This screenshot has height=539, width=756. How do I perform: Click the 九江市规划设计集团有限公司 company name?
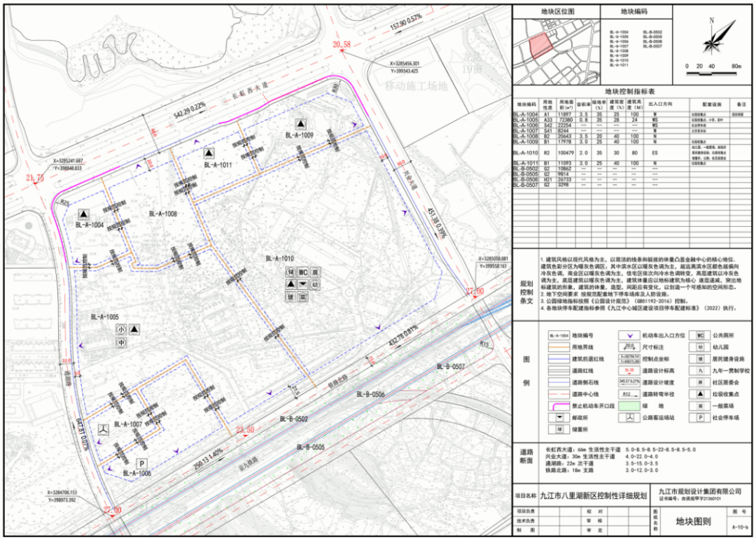click(x=700, y=491)
